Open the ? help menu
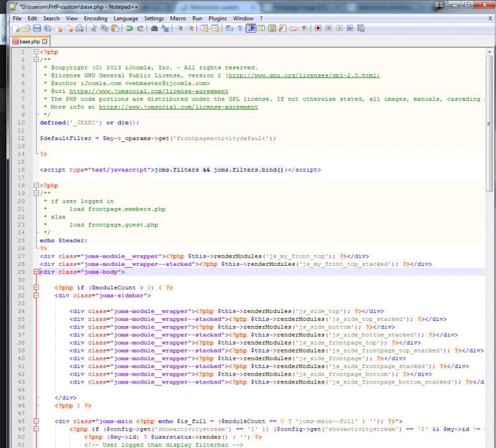The image size is (496, 448). tap(261, 19)
